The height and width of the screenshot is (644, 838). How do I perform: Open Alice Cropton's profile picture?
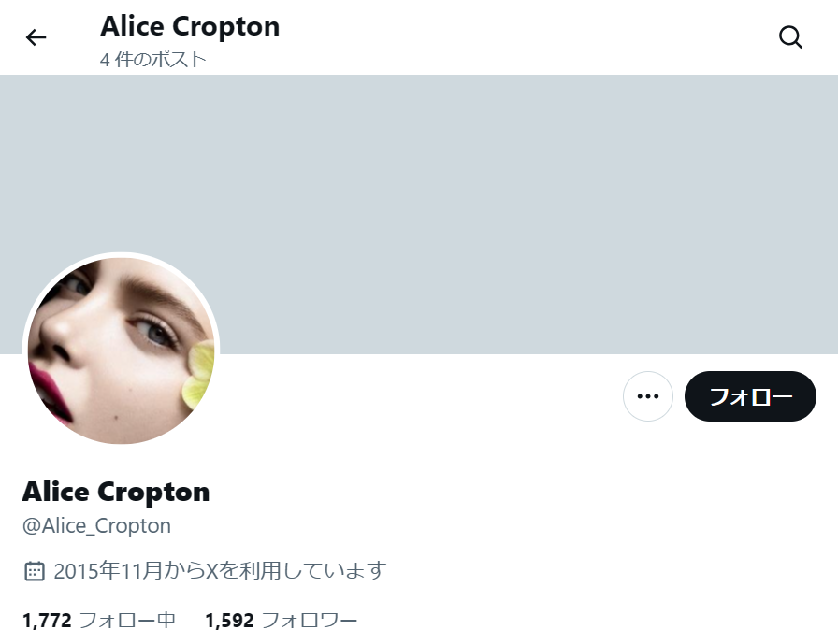[x=122, y=351]
